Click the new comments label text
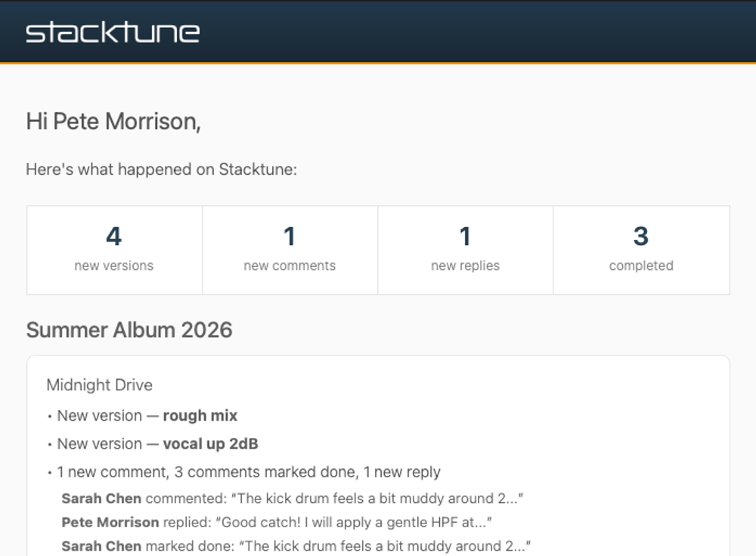Screen dimensions: 756x556 290,266
